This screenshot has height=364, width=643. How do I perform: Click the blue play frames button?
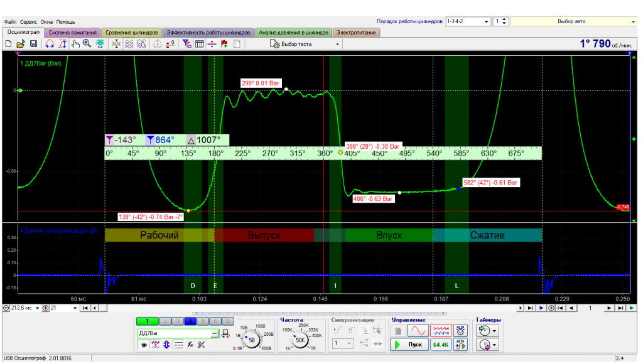pyautogui.click(x=541, y=308)
